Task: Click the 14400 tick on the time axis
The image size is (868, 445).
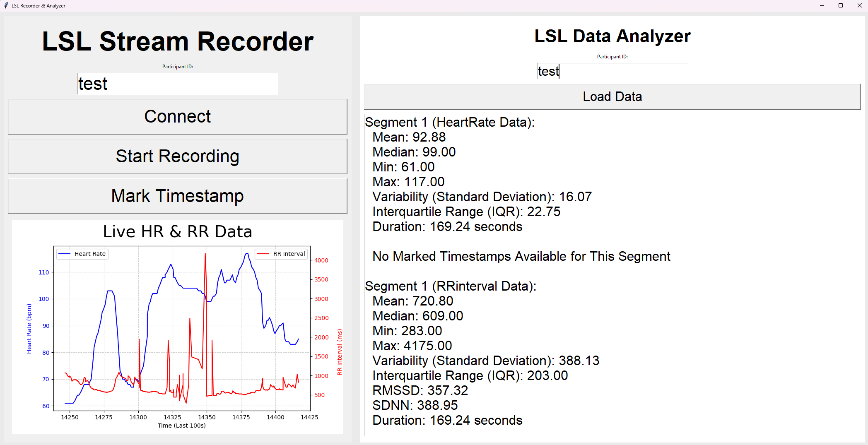Action: pos(275,417)
